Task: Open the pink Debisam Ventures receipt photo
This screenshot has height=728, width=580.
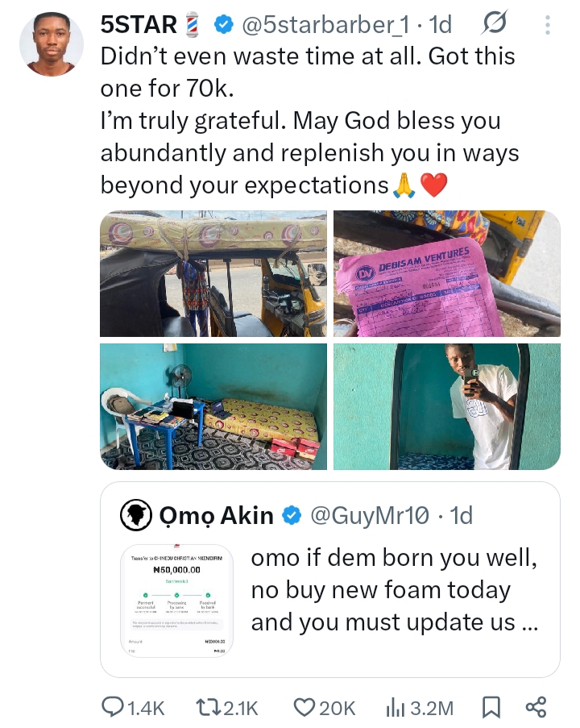Action: click(447, 273)
